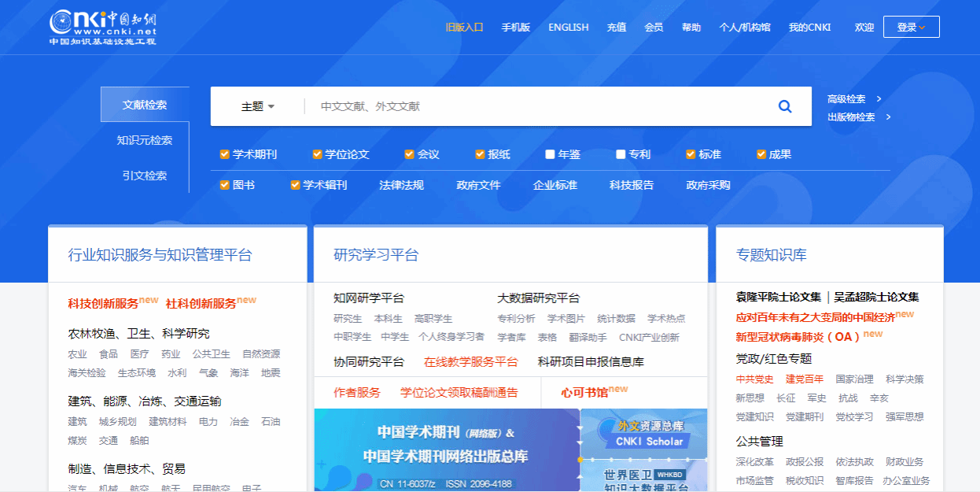The image size is (980, 492).
Task: Click the magnifier search icon
Action: coord(785,106)
